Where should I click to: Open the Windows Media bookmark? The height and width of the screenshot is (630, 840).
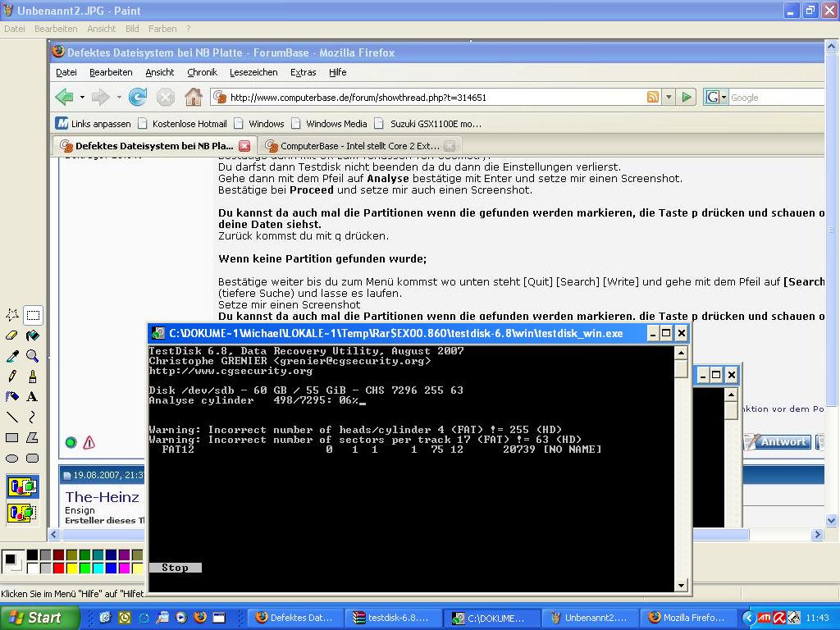coord(330,124)
